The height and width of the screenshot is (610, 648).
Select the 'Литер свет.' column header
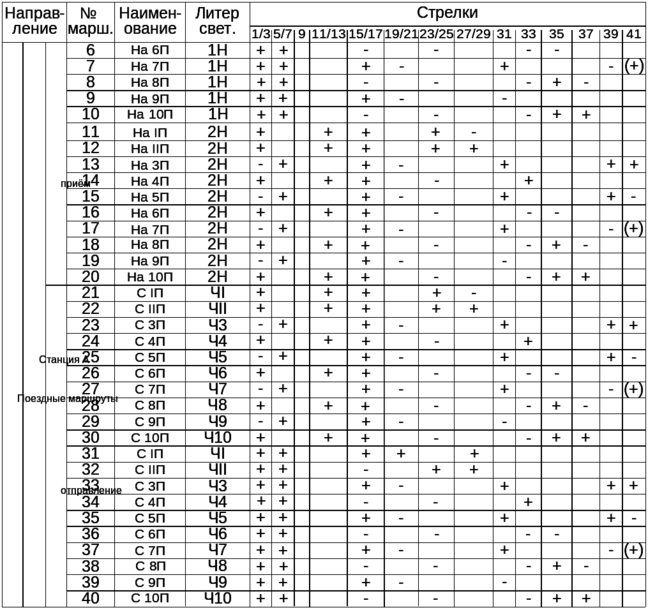click(x=218, y=21)
